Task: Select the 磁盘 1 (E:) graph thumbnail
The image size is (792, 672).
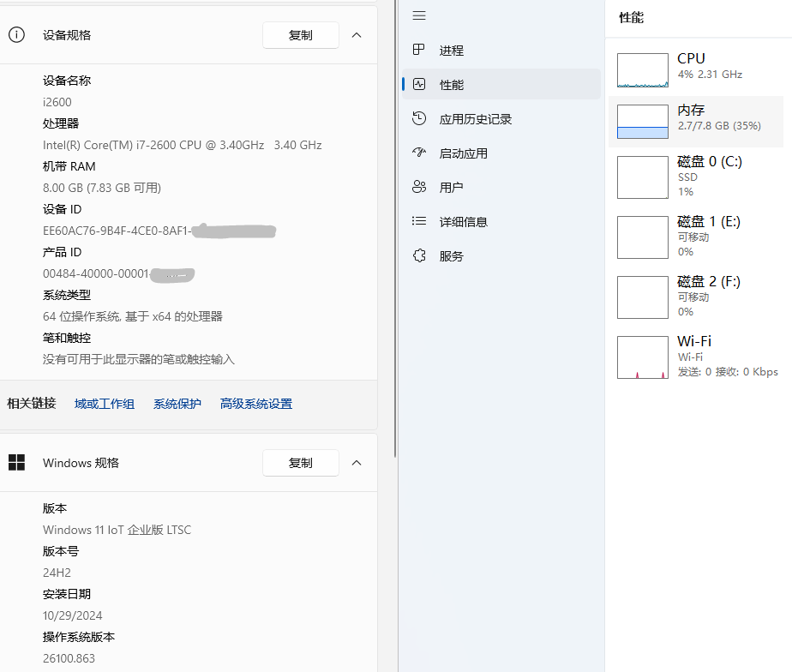Action: click(x=643, y=237)
